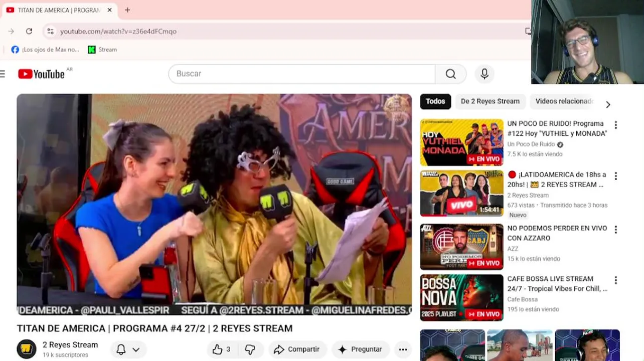Click the '195 lo están viendo' text

(533, 309)
